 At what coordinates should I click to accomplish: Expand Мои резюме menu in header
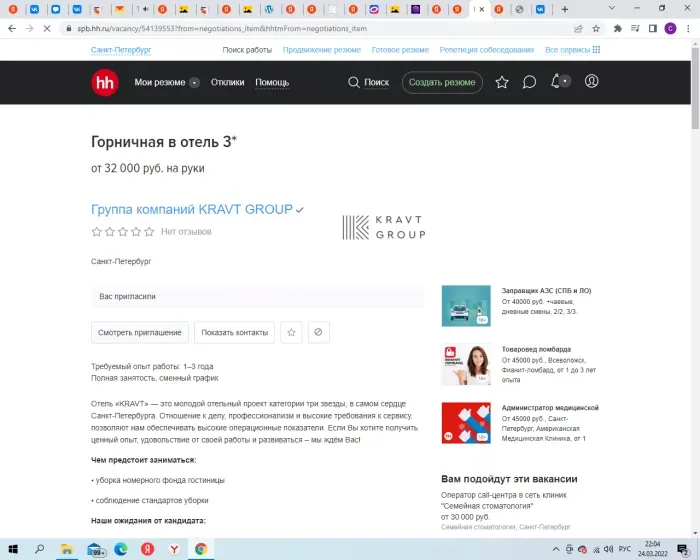coord(167,83)
